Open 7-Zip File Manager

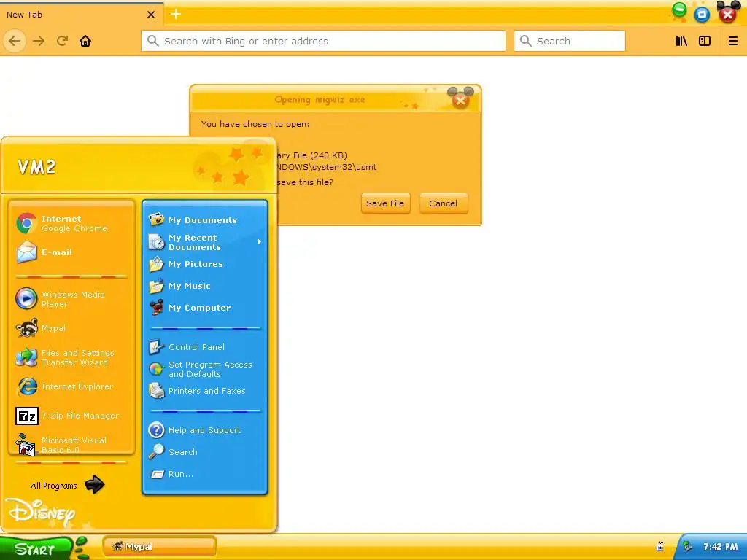[71, 416]
